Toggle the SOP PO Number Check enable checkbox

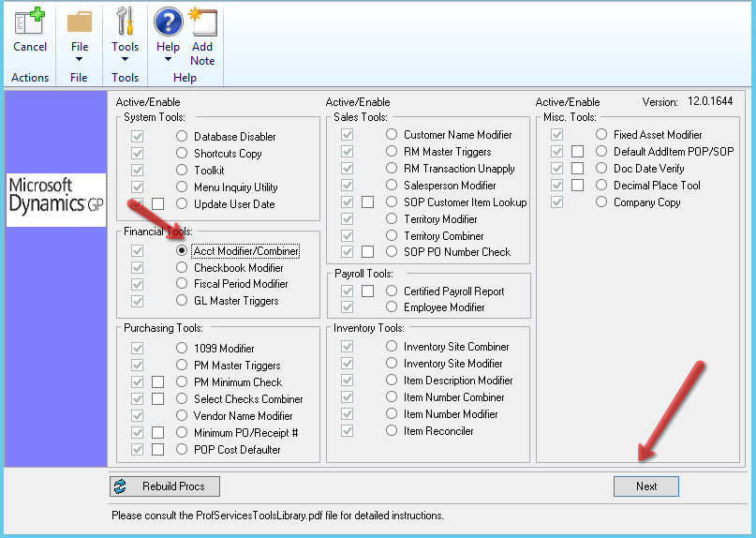367,251
